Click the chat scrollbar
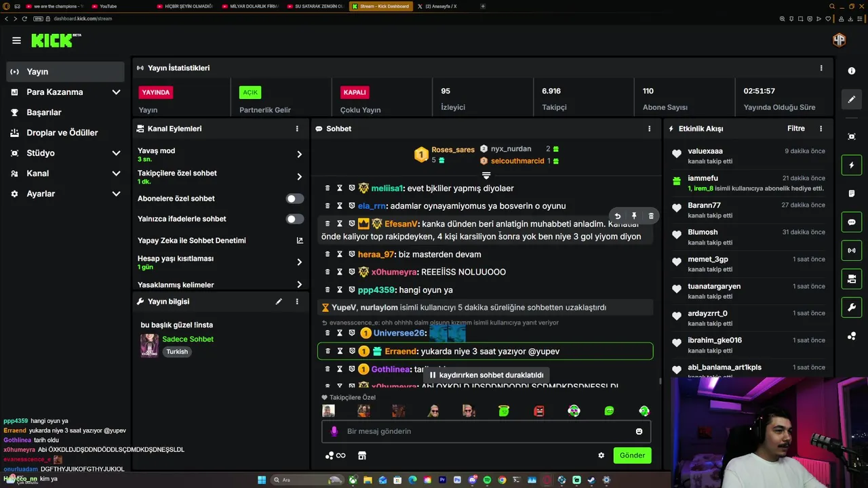Viewport: 868px width, 488px height. 660,381
